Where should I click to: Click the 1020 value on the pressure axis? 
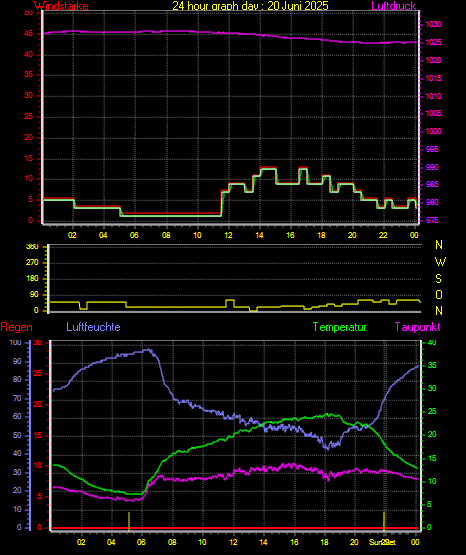pyautogui.click(x=433, y=61)
